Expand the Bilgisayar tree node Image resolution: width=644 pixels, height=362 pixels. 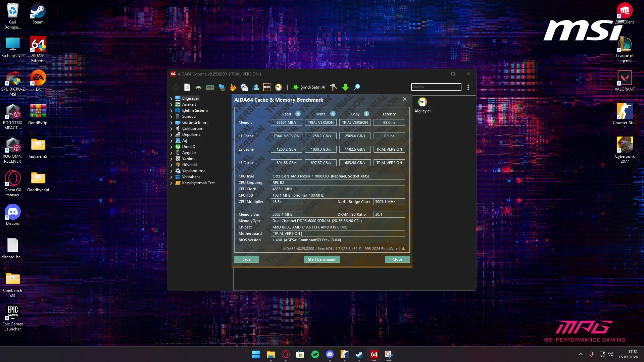[171, 99]
